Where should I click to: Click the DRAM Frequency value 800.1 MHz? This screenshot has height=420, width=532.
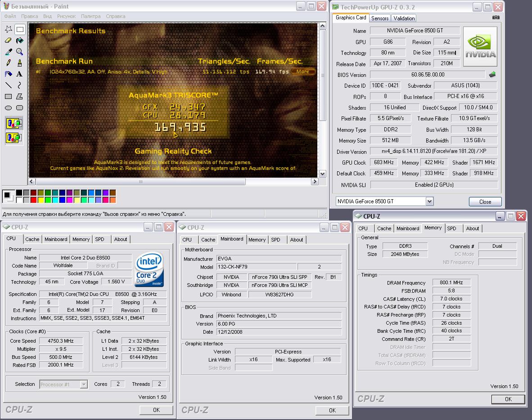(451, 283)
